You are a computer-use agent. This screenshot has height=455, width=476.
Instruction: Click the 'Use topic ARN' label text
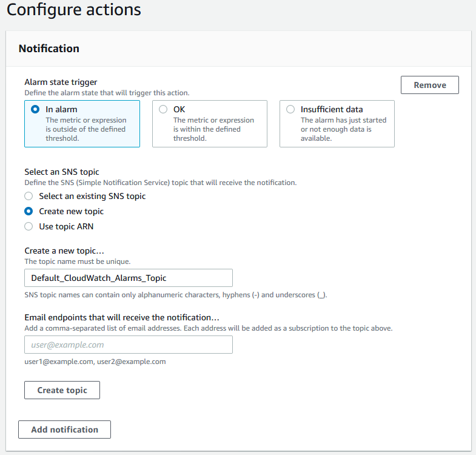click(x=66, y=226)
